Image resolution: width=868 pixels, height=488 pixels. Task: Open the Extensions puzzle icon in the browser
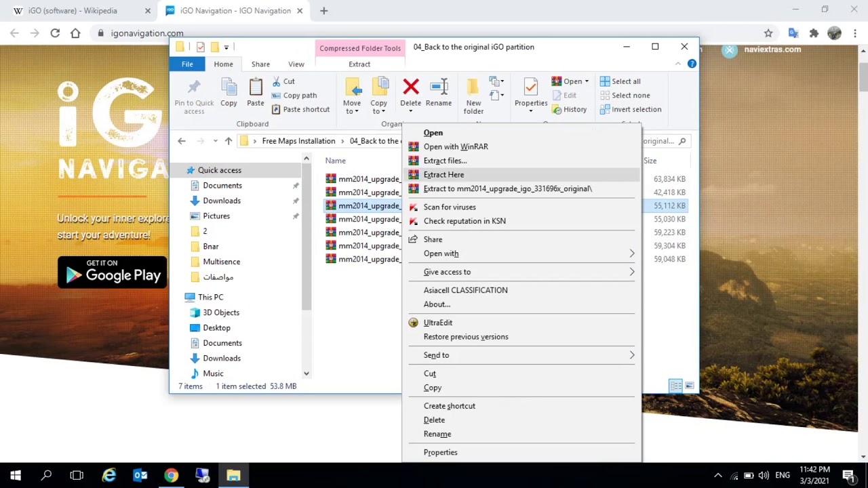(814, 33)
